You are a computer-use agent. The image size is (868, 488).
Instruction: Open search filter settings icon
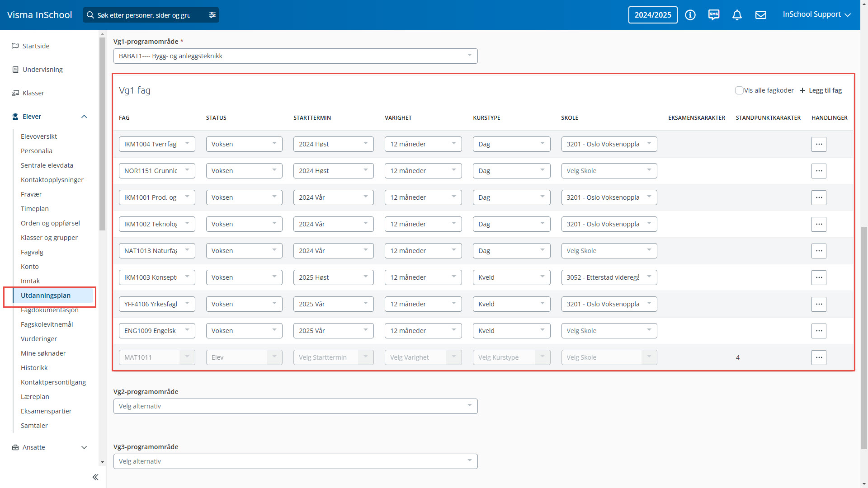click(x=212, y=15)
